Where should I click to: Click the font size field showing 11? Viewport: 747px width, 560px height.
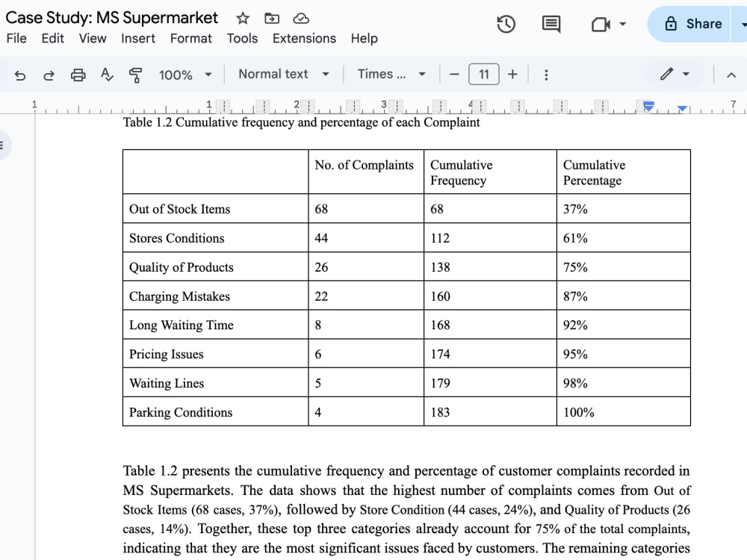pyautogui.click(x=484, y=74)
